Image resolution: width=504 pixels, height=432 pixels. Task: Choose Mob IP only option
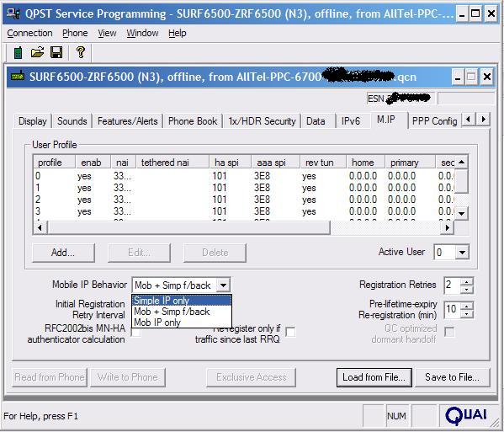[182, 323]
